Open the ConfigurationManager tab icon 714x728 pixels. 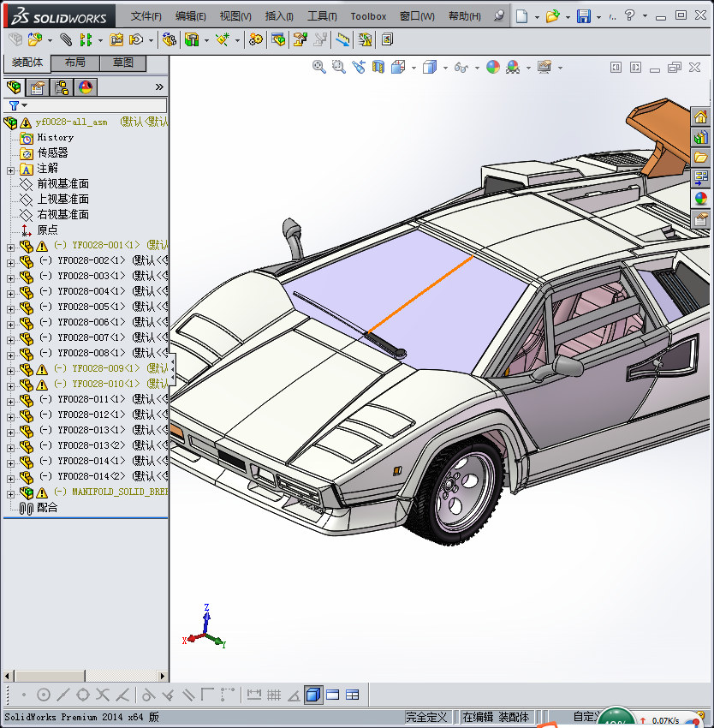click(x=62, y=87)
